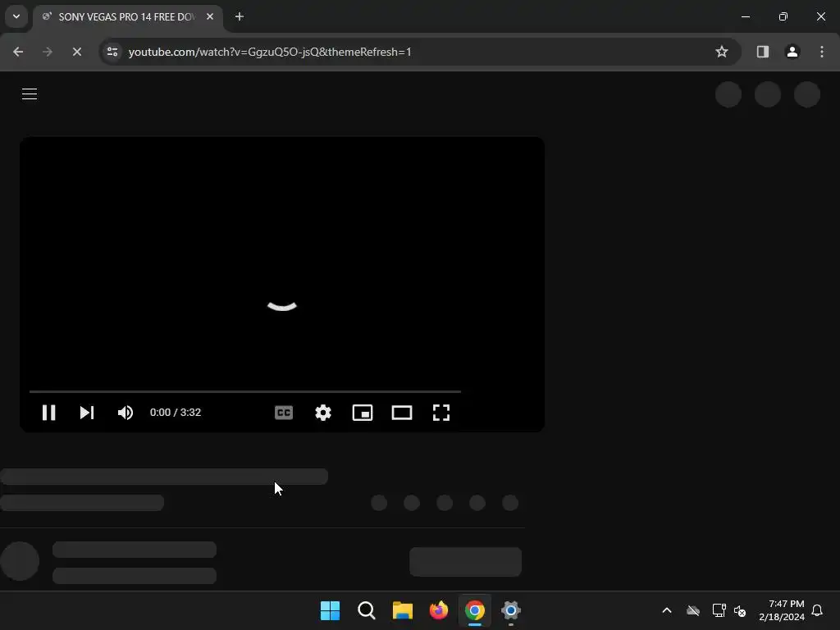Open a new browser tab
The height and width of the screenshot is (630, 840).
(240, 16)
